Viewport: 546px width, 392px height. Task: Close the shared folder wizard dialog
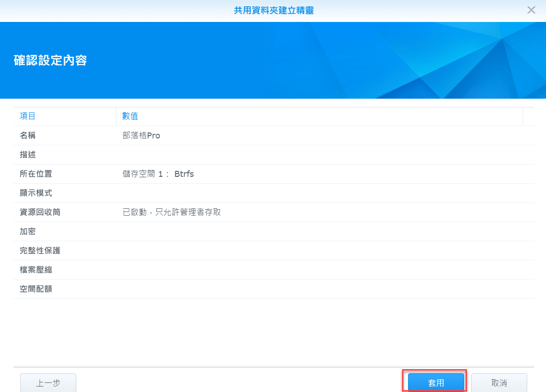tap(531, 10)
